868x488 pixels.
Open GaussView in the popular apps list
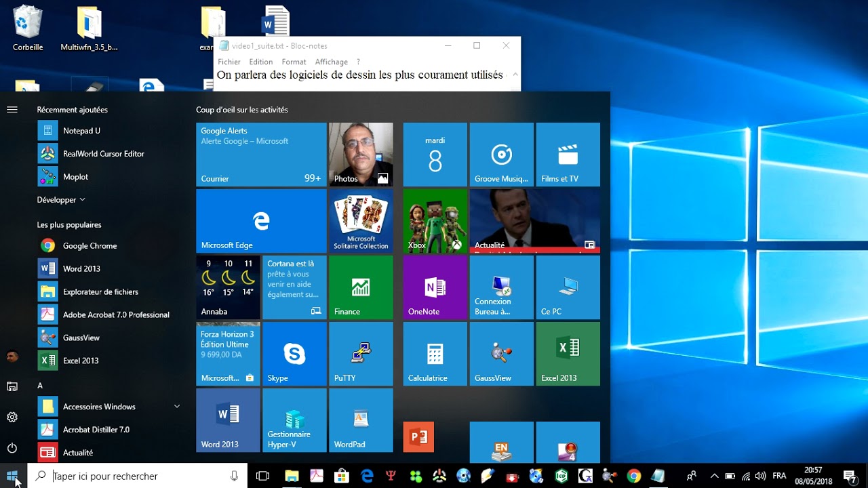[108, 338]
